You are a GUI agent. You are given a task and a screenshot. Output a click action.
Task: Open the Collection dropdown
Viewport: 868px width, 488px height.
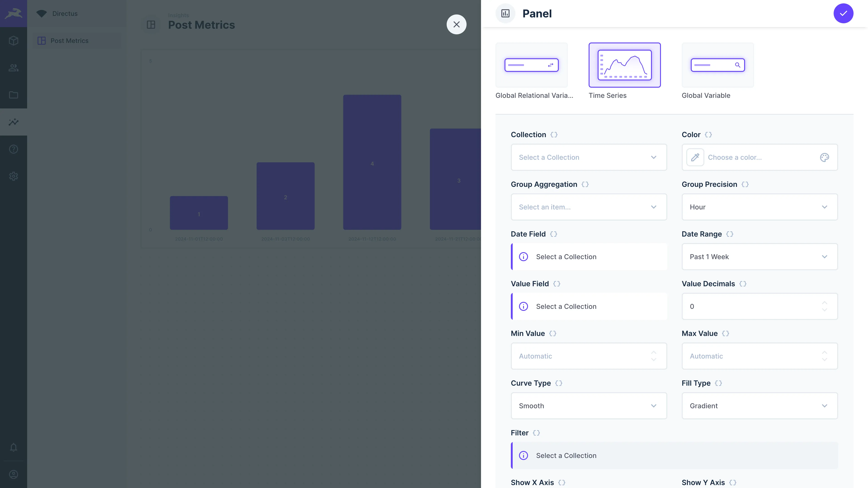click(x=589, y=157)
